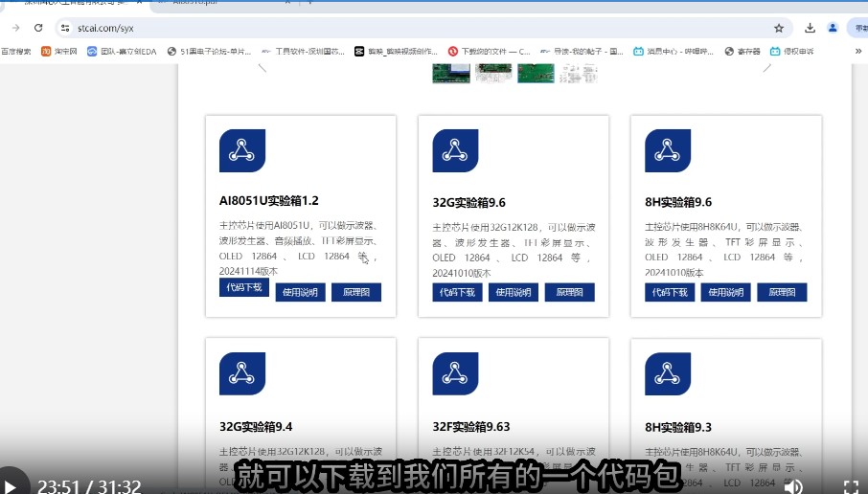Open the 51黑电子论坛 bookmark
Viewport: 868px width, 494px height.
(209, 52)
